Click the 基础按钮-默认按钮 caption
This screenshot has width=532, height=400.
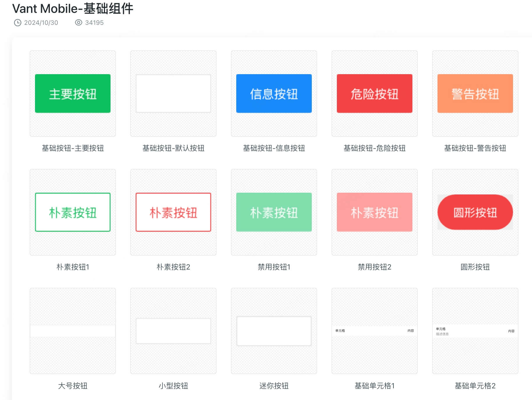173,148
